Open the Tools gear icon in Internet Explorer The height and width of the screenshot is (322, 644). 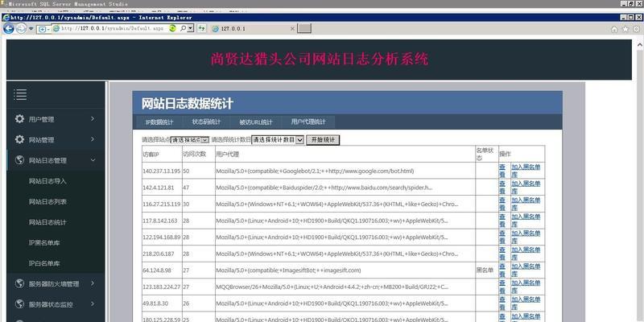click(636, 29)
